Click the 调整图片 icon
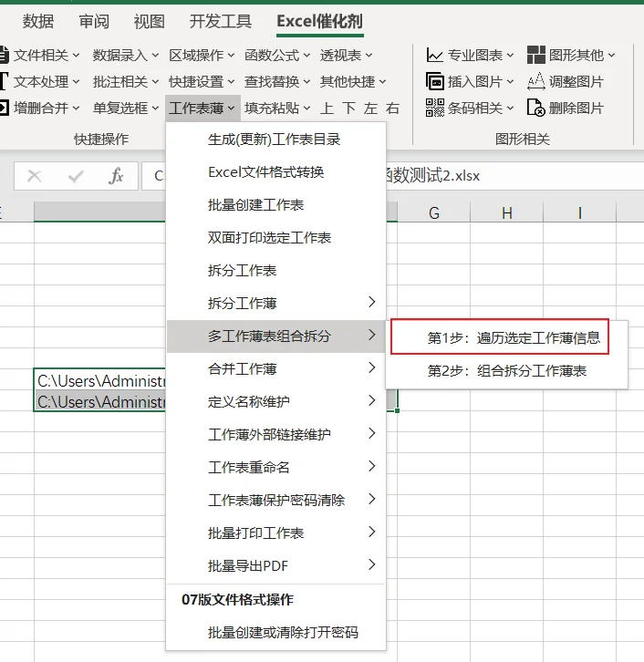 click(x=536, y=81)
